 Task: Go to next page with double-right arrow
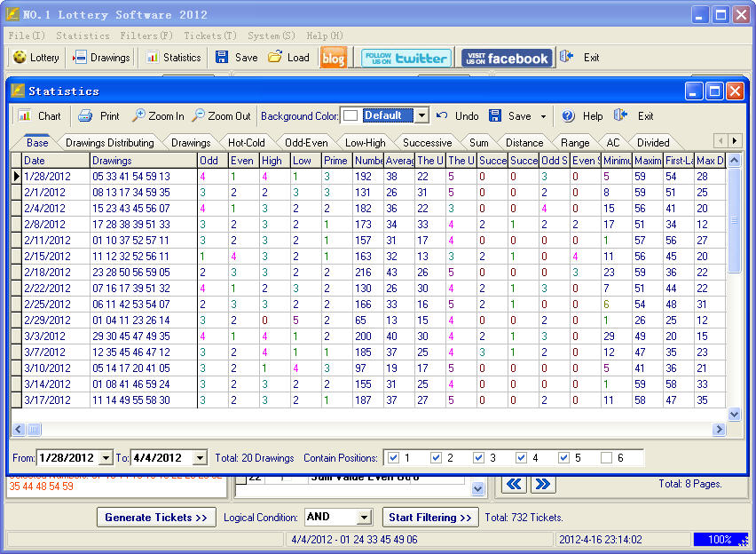tap(543, 484)
